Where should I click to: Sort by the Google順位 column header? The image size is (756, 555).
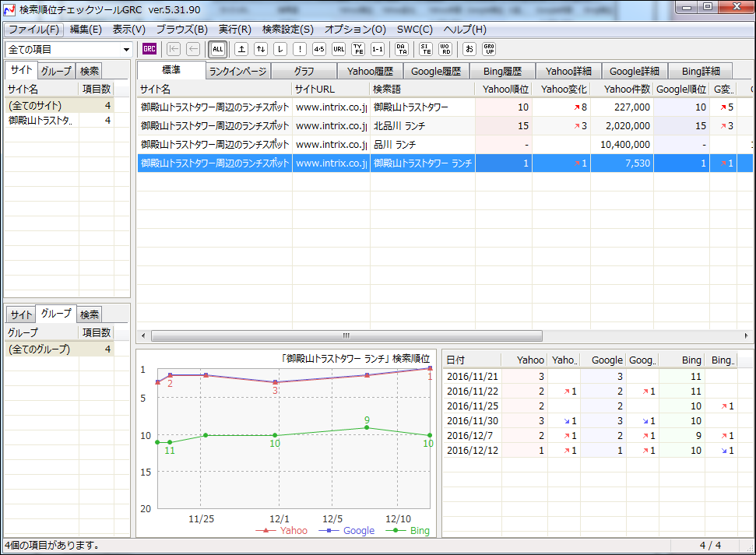pos(681,90)
